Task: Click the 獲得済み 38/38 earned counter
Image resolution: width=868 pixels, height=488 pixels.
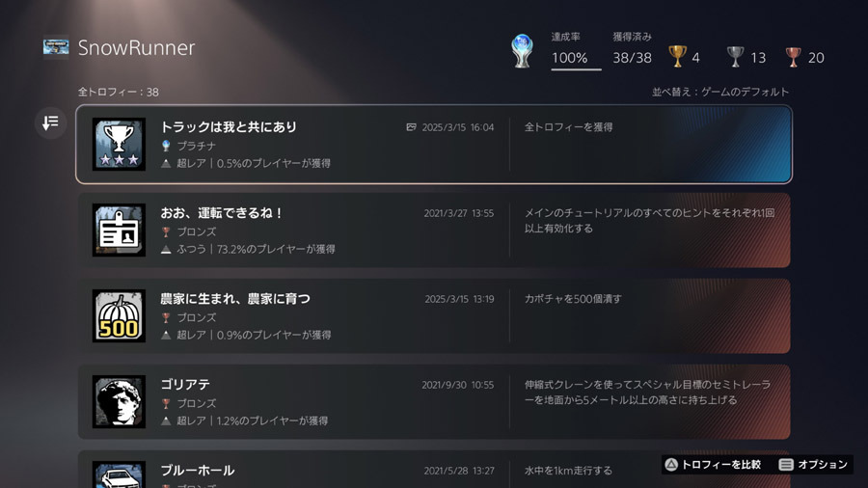Action: pyautogui.click(x=632, y=48)
